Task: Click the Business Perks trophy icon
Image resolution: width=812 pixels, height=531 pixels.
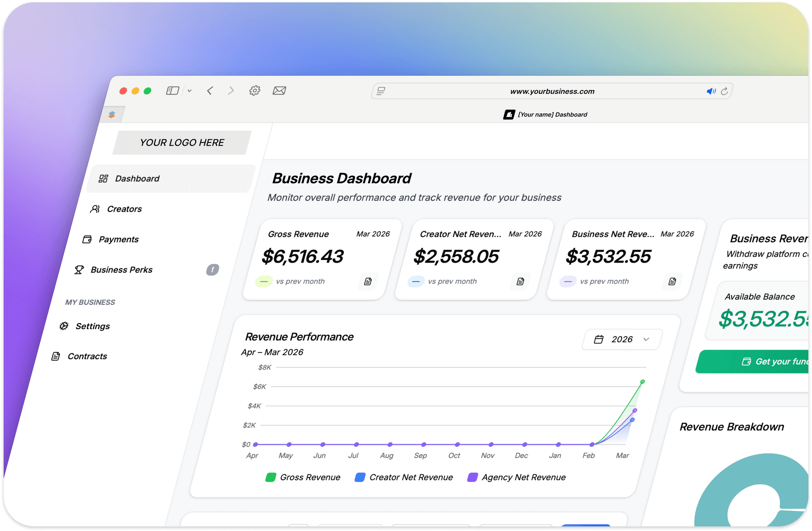Action: (80, 270)
